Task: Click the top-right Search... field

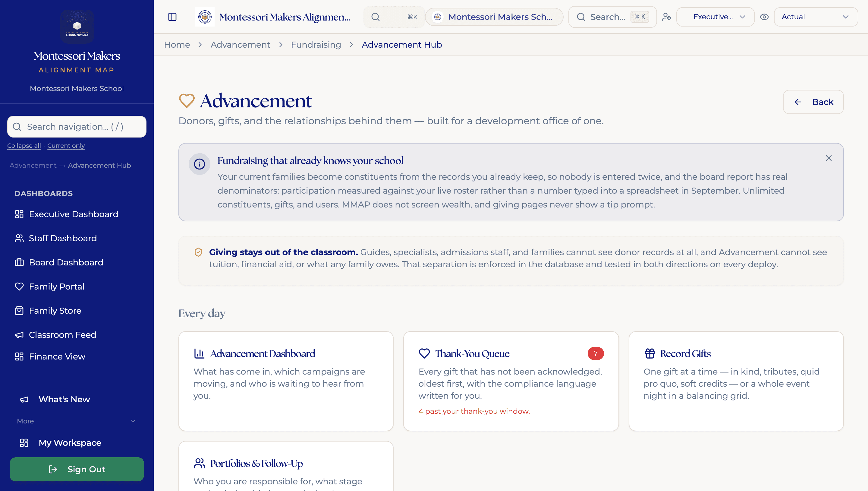Action: tap(612, 17)
